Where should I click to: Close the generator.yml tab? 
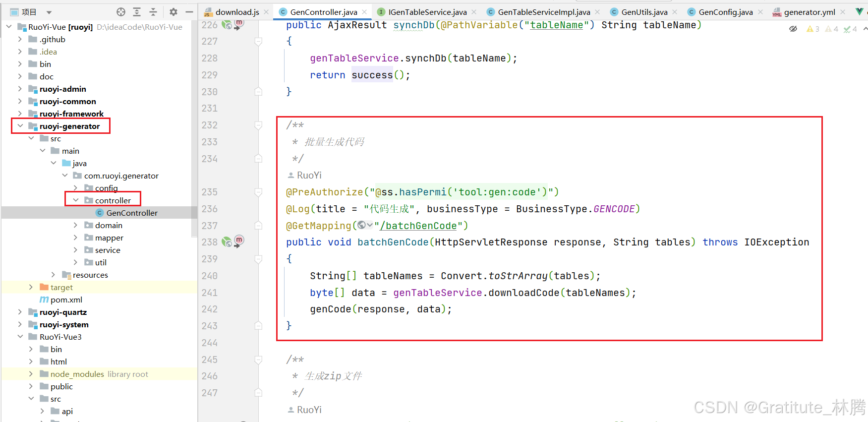[x=843, y=12]
